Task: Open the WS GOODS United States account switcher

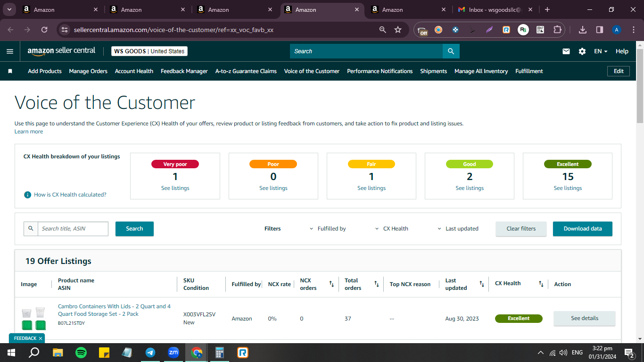Action: click(149, 51)
